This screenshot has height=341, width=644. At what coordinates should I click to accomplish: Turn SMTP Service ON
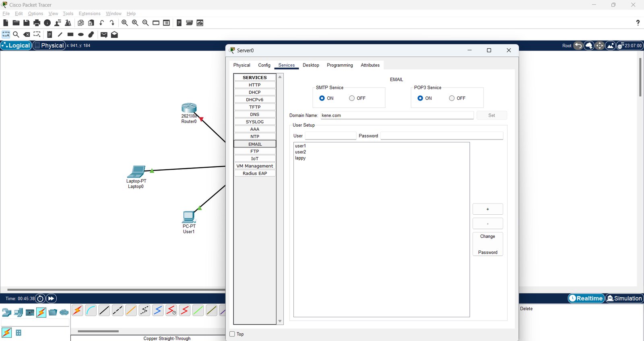[x=322, y=98]
